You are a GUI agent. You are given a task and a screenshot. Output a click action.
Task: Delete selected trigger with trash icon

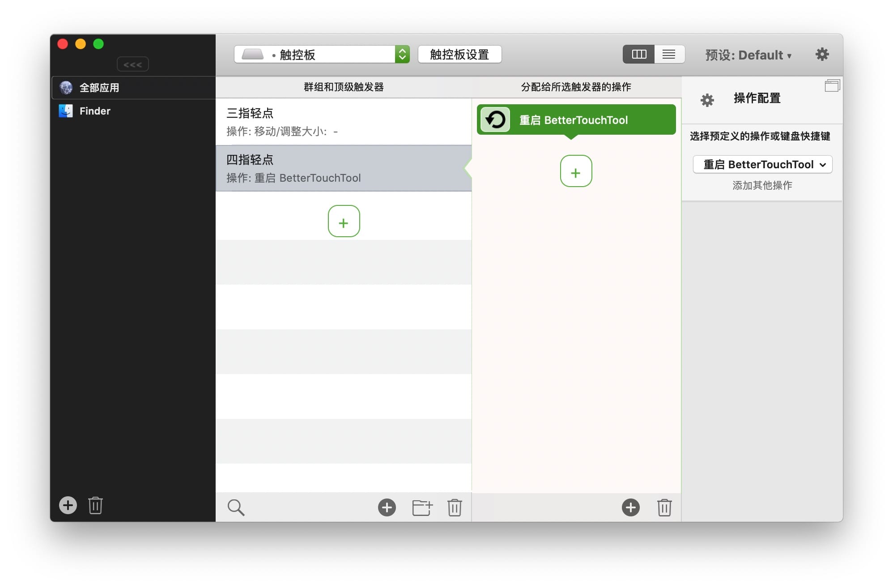[455, 507]
